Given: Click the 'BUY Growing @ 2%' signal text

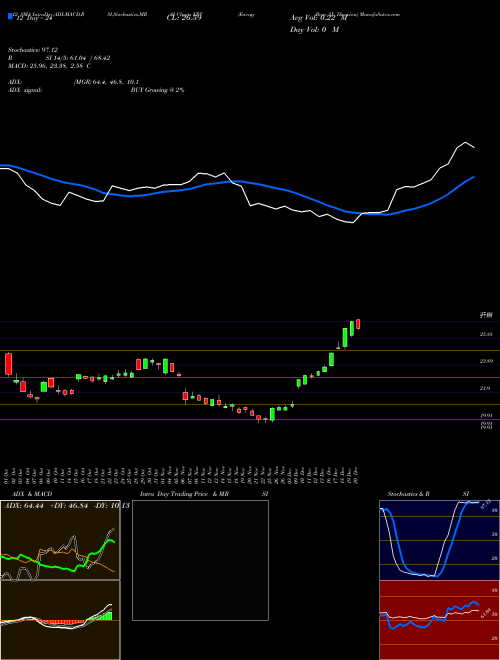Looking at the screenshot, I should point(157,90).
